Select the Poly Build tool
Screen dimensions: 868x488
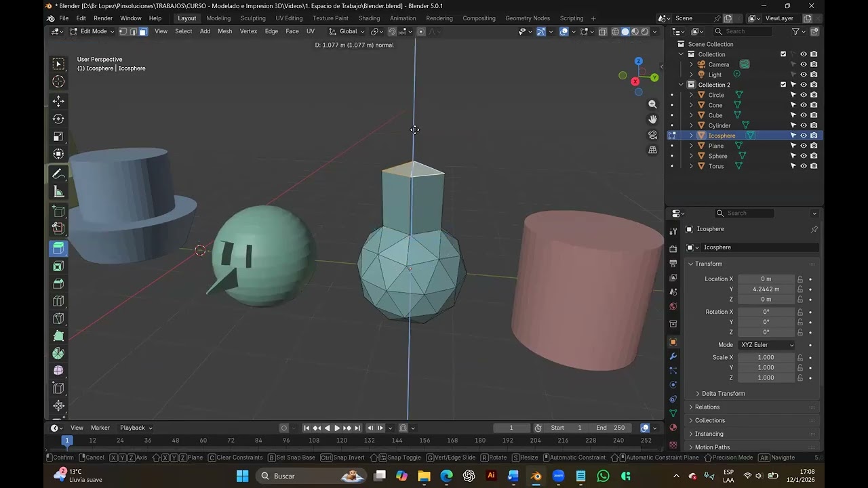(x=58, y=335)
